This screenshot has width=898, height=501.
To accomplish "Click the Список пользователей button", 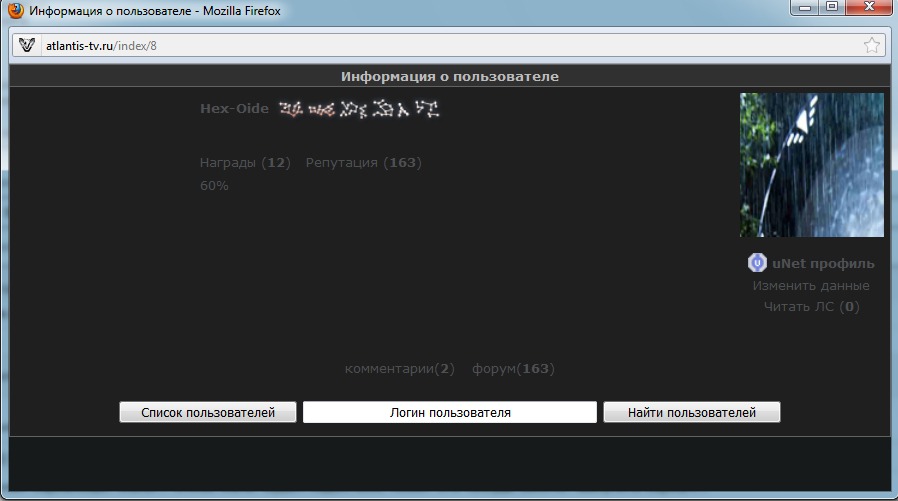I will (208, 412).
